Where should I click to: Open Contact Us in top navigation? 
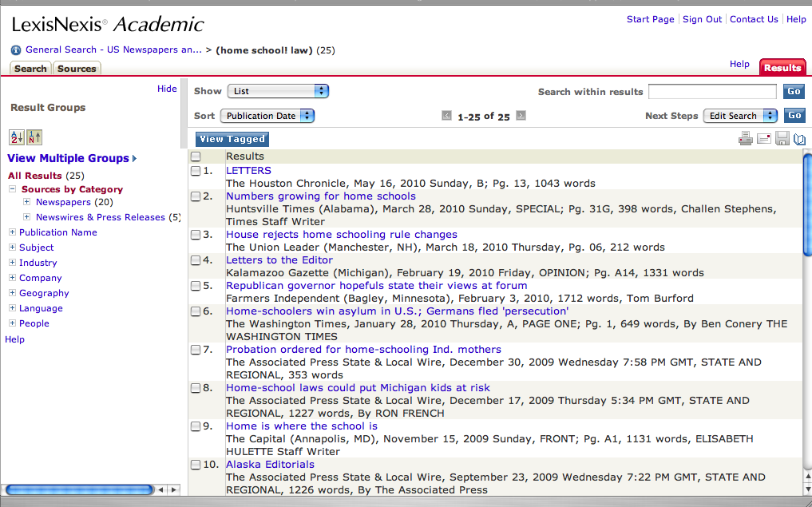[x=754, y=19]
